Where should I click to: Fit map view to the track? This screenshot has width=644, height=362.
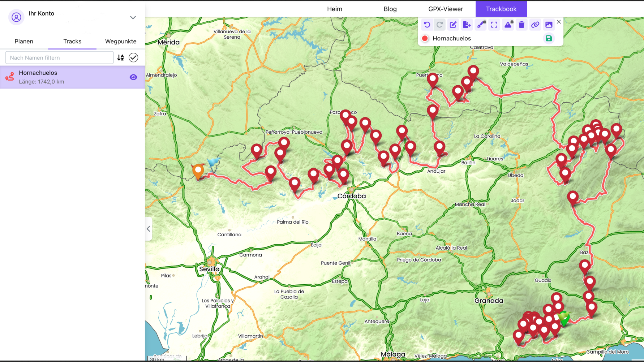[494, 25]
